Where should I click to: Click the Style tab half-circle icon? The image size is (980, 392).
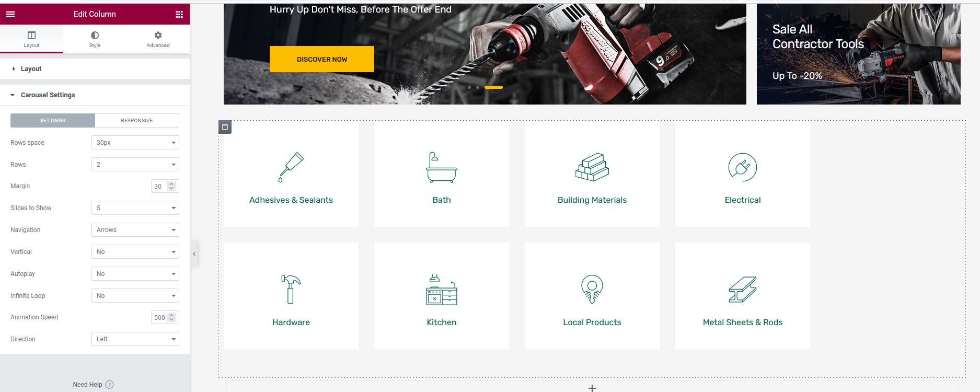pos(95,35)
